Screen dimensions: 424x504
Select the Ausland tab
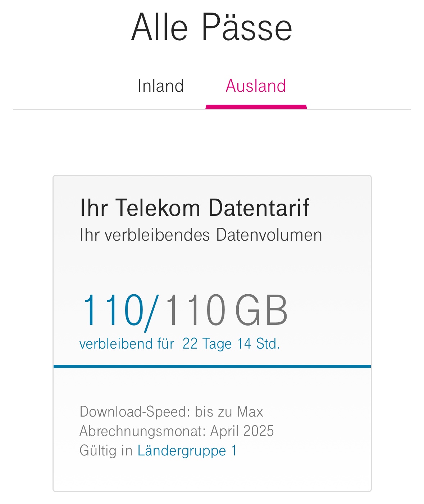pyautogui.click(x=256, y=86)
